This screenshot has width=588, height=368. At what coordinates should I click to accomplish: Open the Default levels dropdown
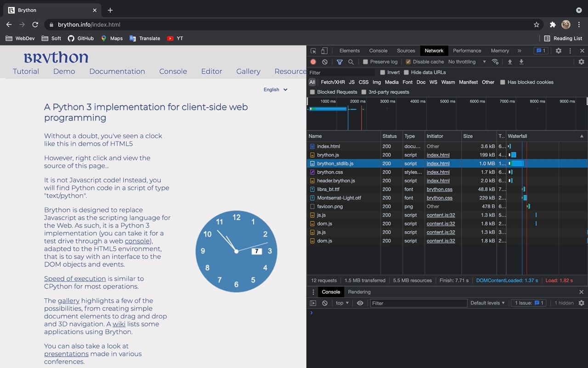tap(487, 303)
